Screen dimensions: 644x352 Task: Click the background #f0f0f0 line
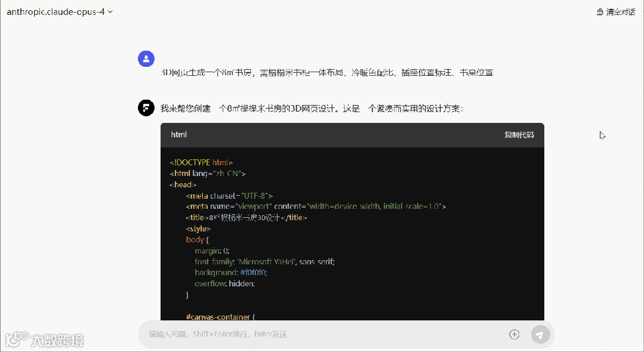(231, 272)
